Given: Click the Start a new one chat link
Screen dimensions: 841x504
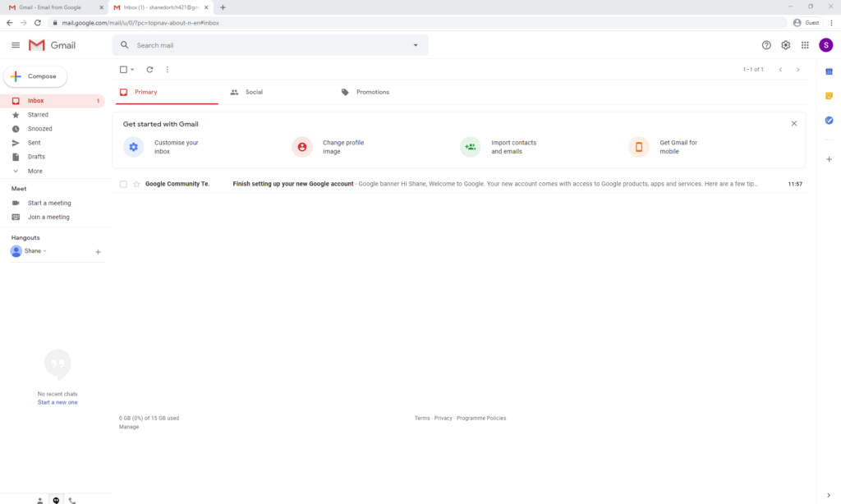Looking at the screenshot, I should (57, 402).
